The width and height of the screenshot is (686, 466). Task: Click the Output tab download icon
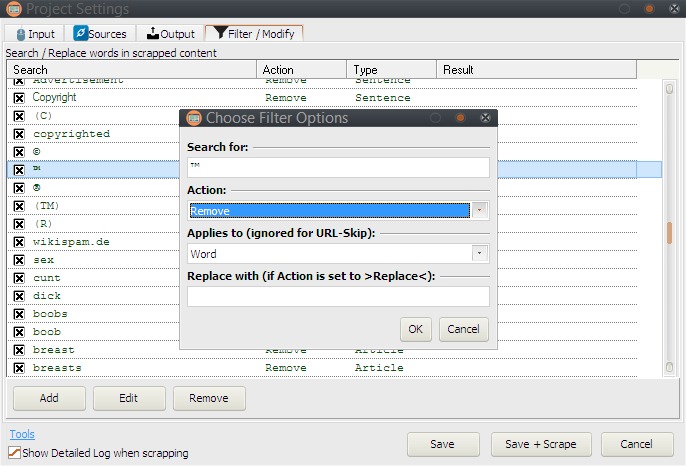coord(151,34)
